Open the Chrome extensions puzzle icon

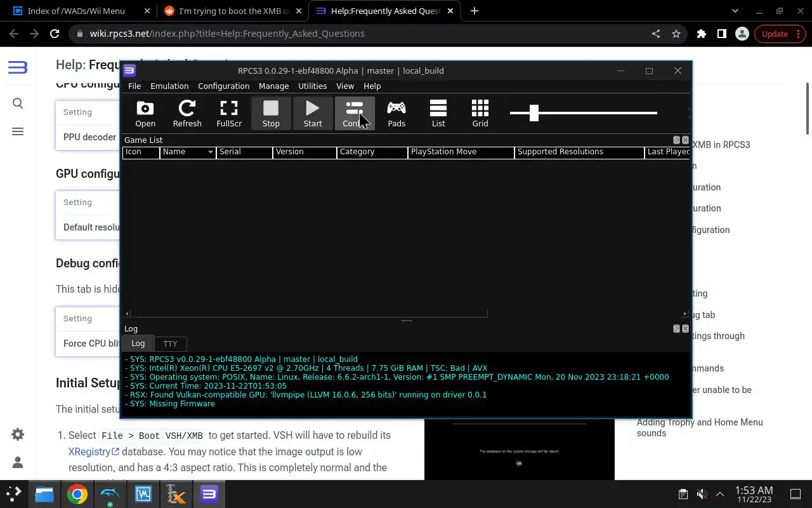coord(701,34)
